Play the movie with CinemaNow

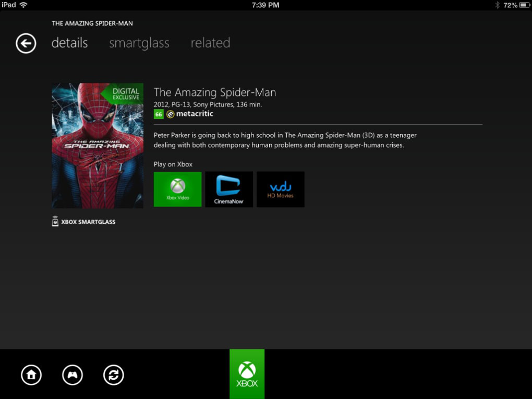point(229,189)
